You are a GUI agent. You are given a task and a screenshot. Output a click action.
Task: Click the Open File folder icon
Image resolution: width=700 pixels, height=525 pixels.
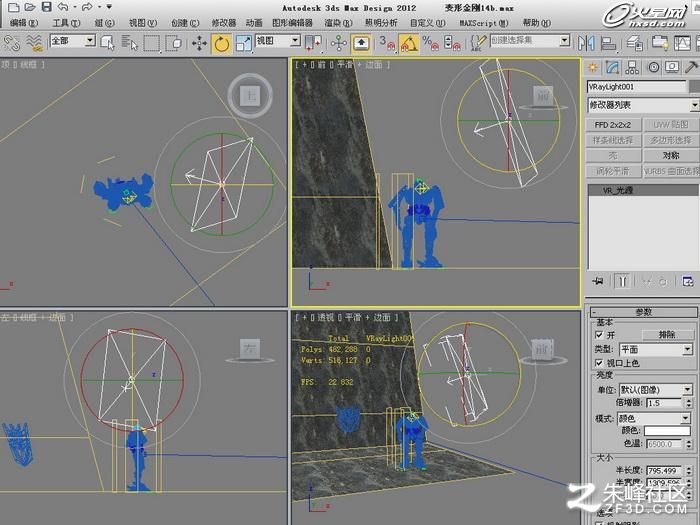(29, 7)
